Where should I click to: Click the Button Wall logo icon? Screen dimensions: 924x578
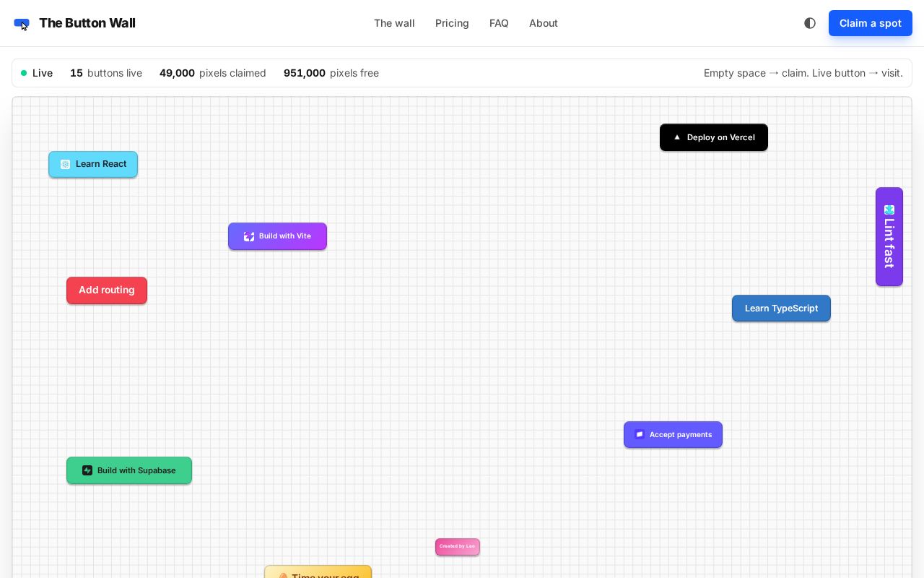tap(22, 24)
